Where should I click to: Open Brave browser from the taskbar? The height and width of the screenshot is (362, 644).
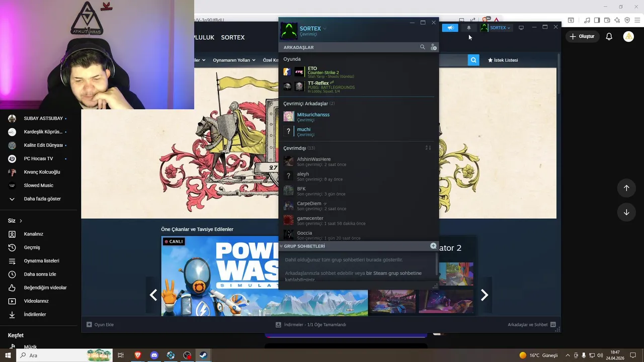pos(137,355)
